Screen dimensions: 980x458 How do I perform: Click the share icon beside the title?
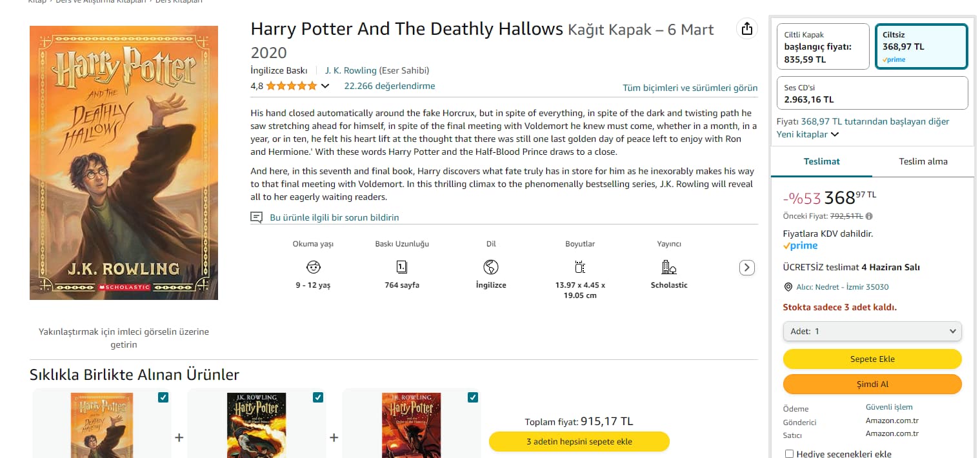746,29
